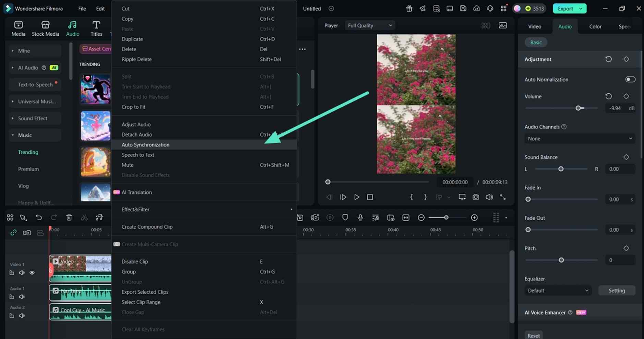Open Text-to-Speech in sidebar
Screen dimensions: 644x339
[x=35, y=84]
